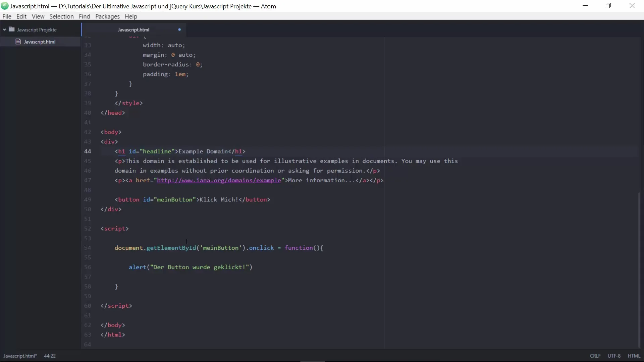The image size is (644, 362).
Task: Switch to the Javascript.html editor tab
Action: (133, 30)
